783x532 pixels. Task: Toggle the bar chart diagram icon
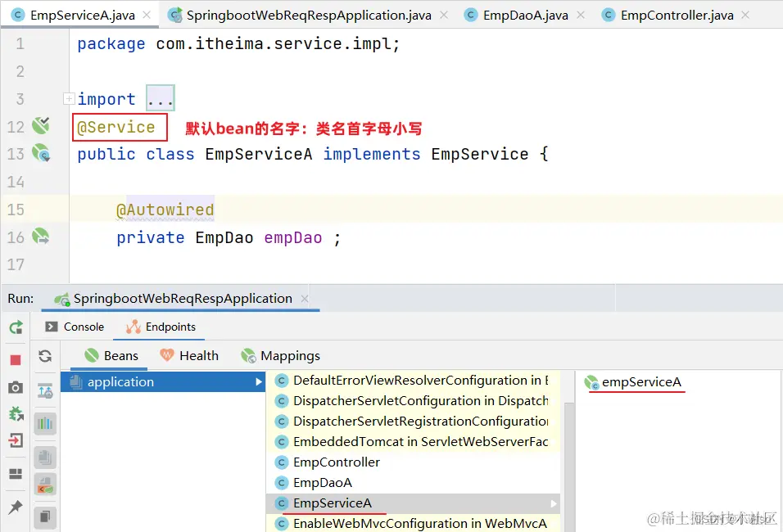pyautogui.click(x=45, y=424)
